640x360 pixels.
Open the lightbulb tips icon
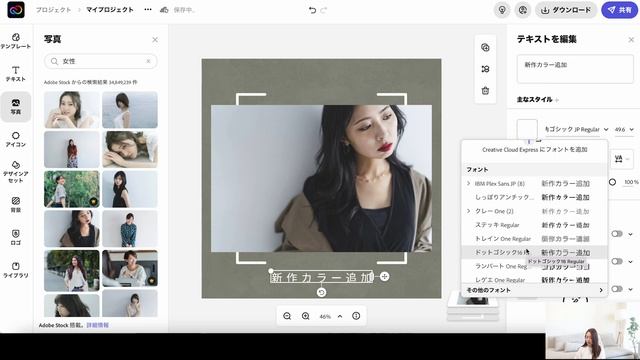click(x=502, y=10)
